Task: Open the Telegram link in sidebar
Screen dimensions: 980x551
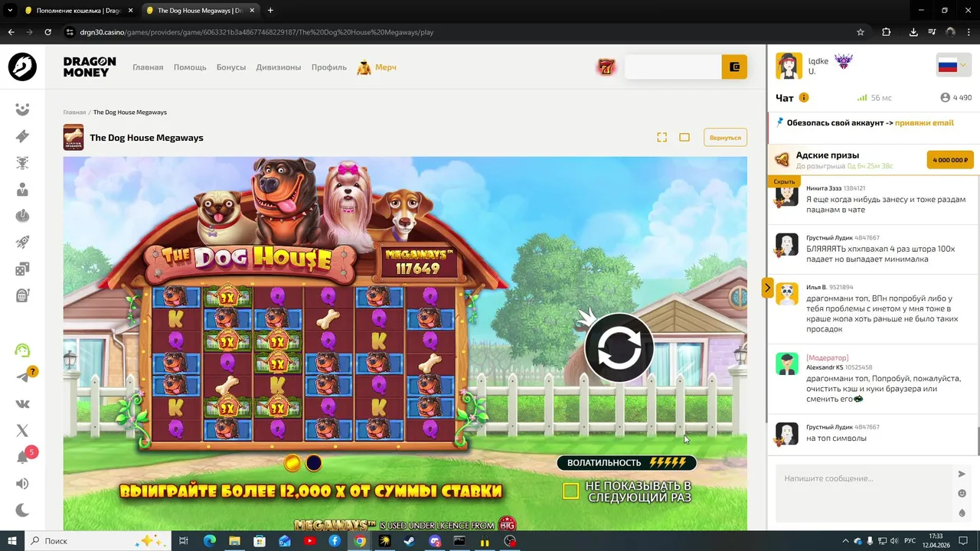Action: (x=22, y=377)
